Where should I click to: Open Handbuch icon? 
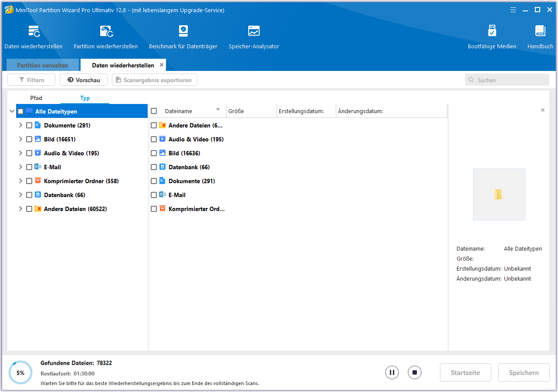(540, 31)
